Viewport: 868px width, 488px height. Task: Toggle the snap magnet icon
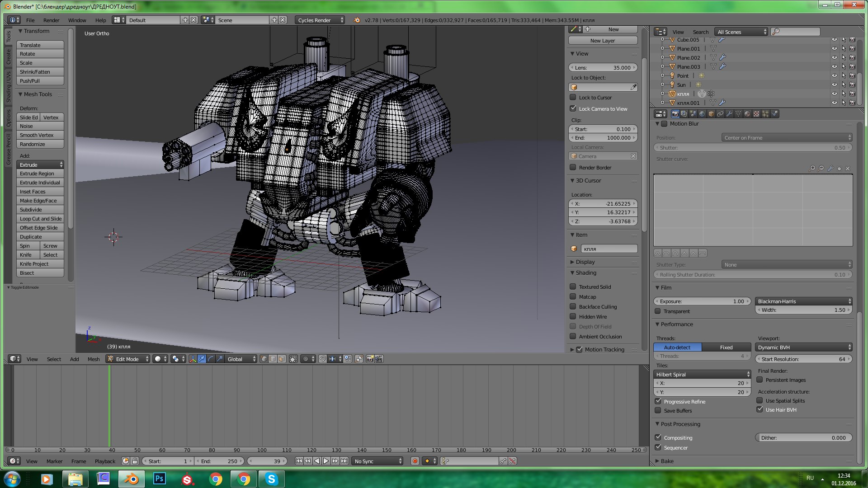pyautogui.click(x=322, y=359)
